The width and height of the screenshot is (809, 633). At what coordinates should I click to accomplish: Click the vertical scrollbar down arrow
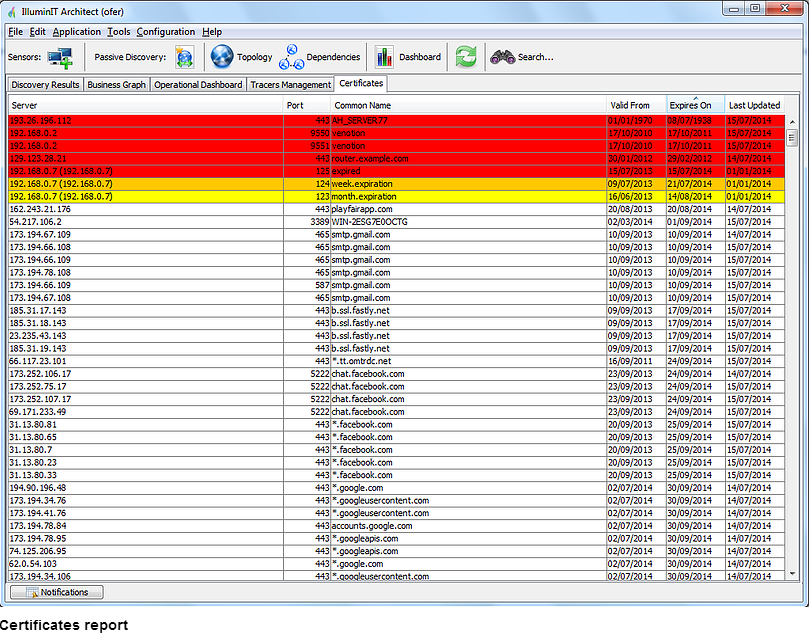[x=792, y=574]
